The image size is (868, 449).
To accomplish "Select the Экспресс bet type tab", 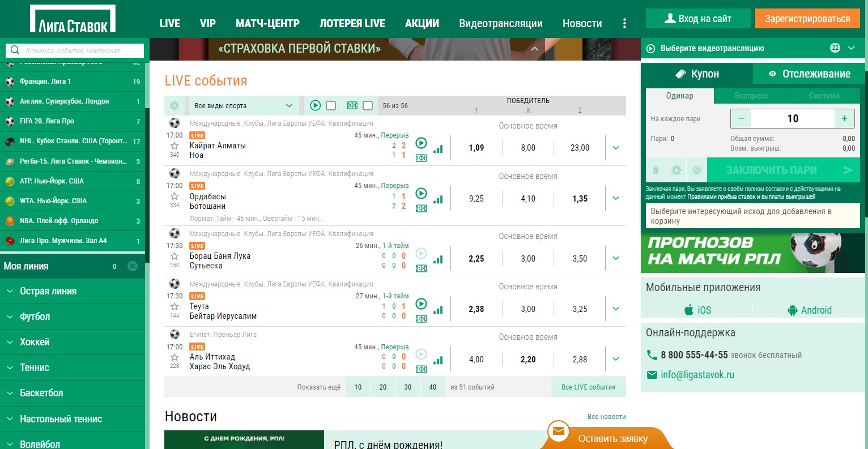I will 751,96.
